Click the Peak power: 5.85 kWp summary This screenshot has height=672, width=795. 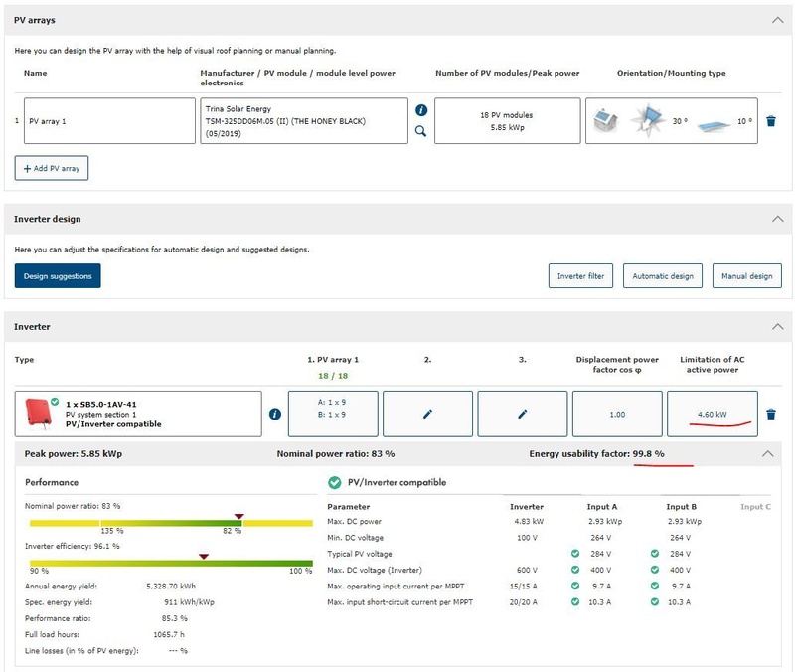point(74,454)
